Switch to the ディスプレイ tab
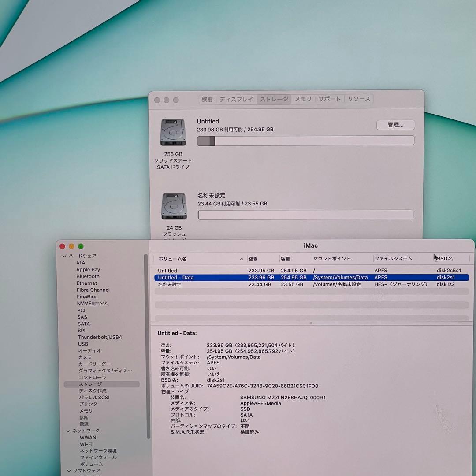476x476 pixels. tap(236, 99)
